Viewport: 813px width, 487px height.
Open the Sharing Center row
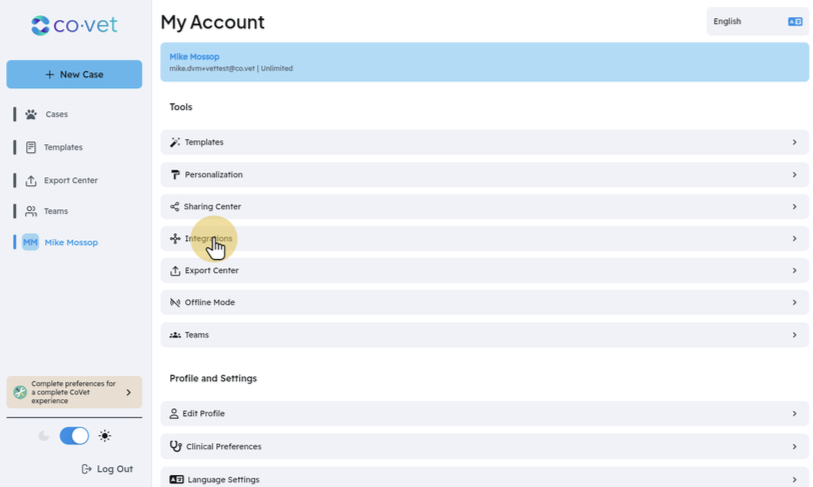tap(484, 206)
